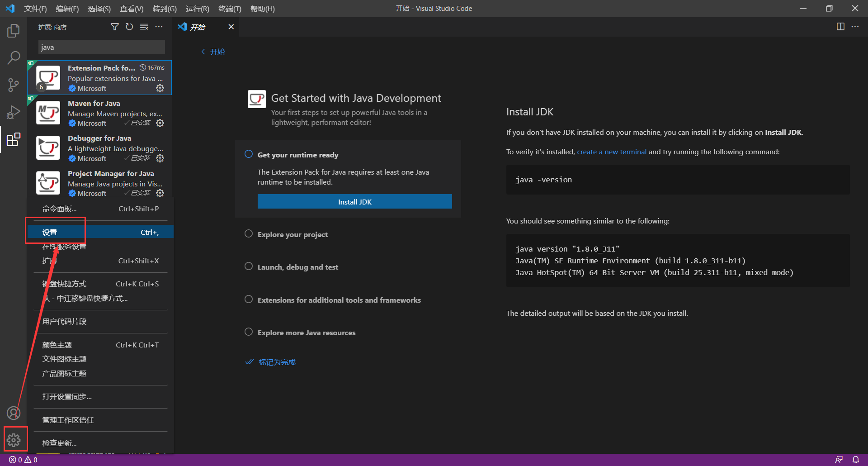Open gear menu for Extension Pack for Java
The height and width of the screenshot is (466, 868).
click(160, 88)
